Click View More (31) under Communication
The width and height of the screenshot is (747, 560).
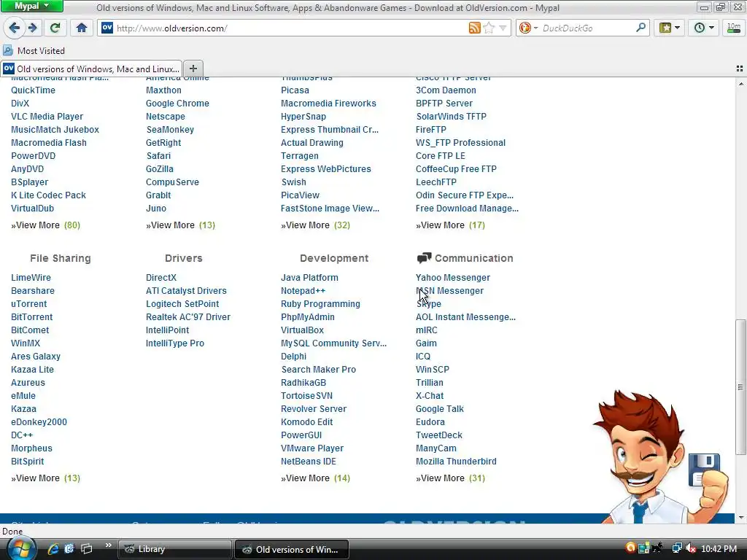point(450,478)
